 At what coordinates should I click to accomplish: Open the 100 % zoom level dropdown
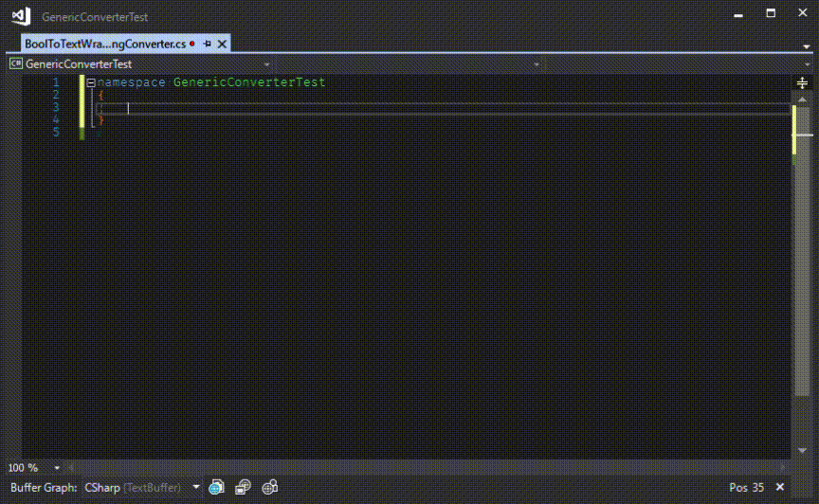pos(57,467)
